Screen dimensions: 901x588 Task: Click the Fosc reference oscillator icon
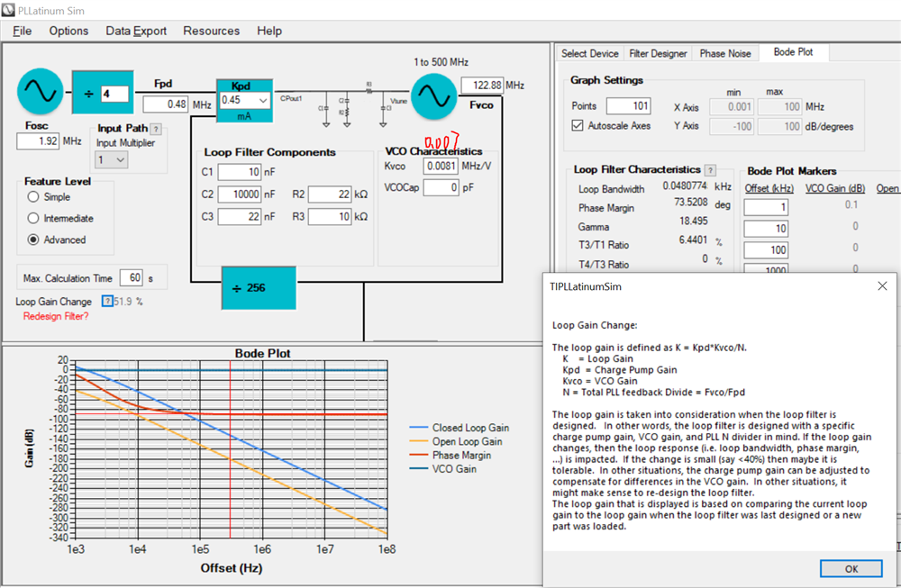[41, 91]
